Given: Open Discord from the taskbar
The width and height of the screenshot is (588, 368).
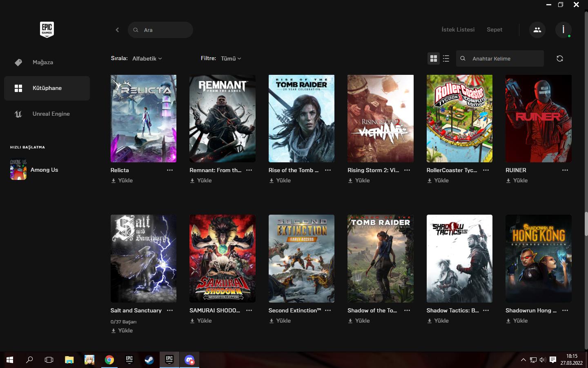Looking at the screenshot, I should pos(189,360).
